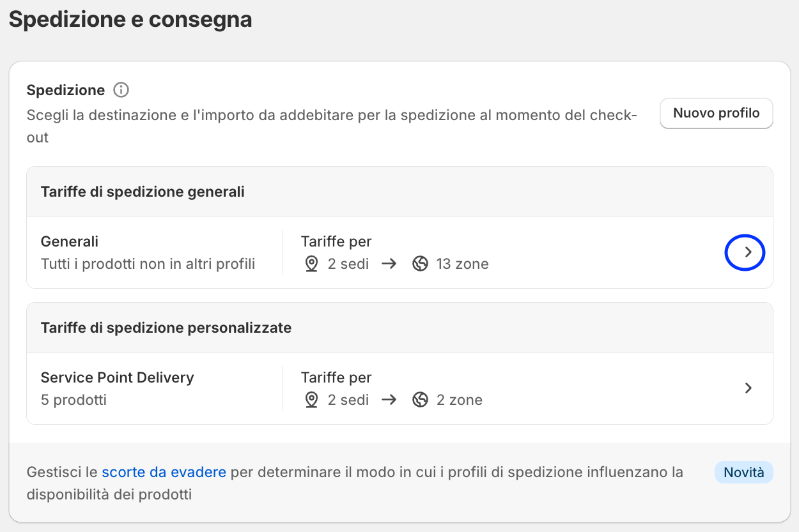This screenshot has width=799, height=532.
Task: Click the 5 prodotti label
Action: pyautogui.click(x=74, y=400)
